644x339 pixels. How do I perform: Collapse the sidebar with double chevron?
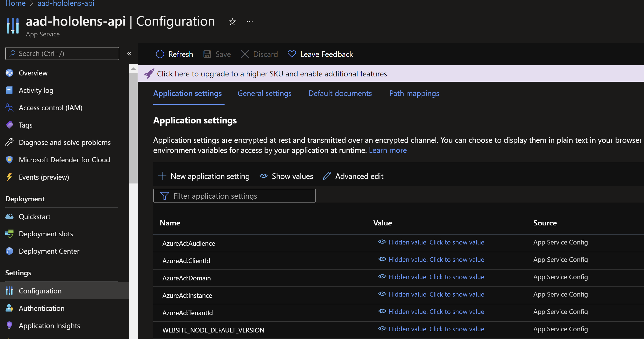point(130,53)
